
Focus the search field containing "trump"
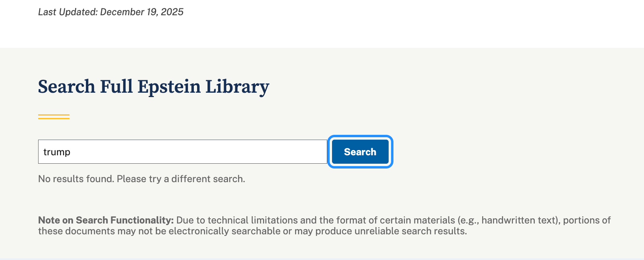[182, 152]
